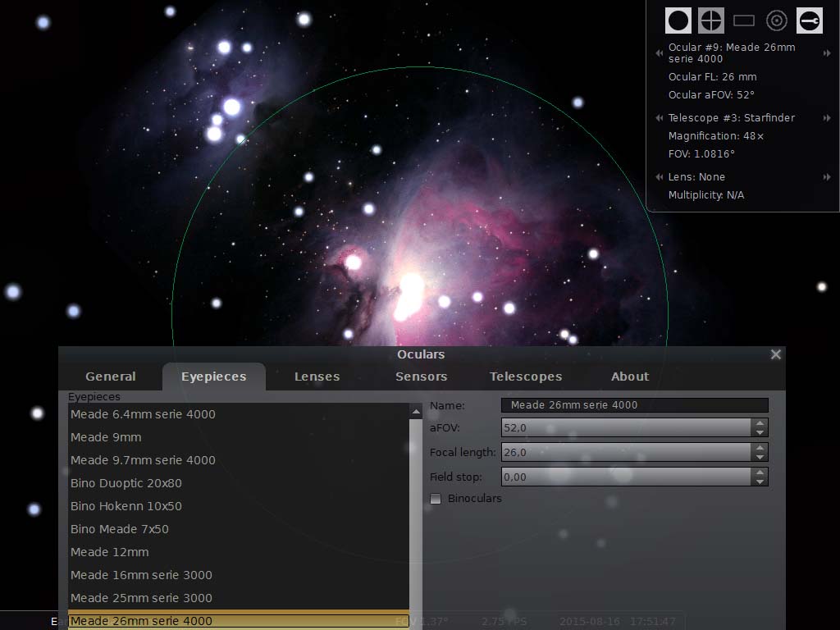The image size is (840, 630).
Task: Open the About tab
Action: pyautogui.click(x=630, y=377)
